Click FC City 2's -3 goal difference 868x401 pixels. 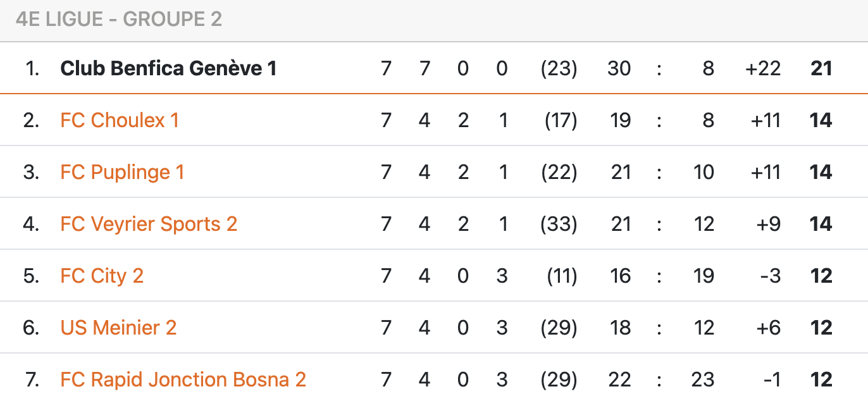point(770,276)
